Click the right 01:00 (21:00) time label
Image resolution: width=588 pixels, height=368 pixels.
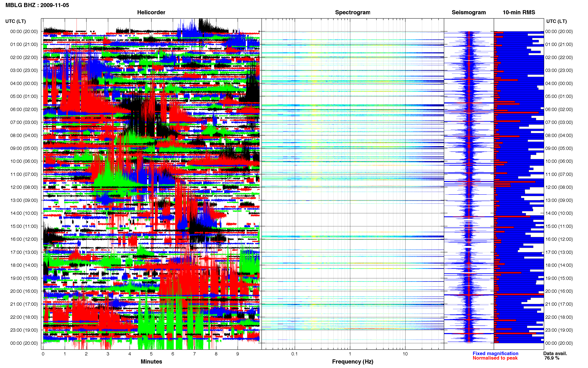coord(559,44)
